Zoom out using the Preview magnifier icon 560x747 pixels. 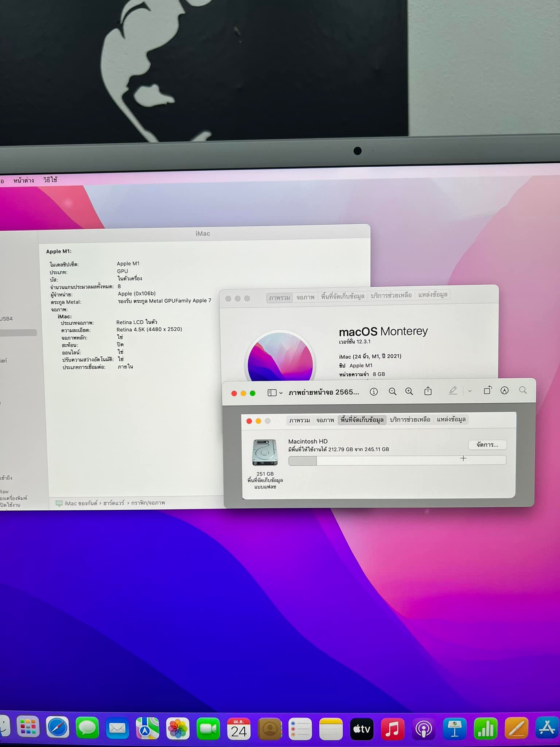(x=392, y=391)
